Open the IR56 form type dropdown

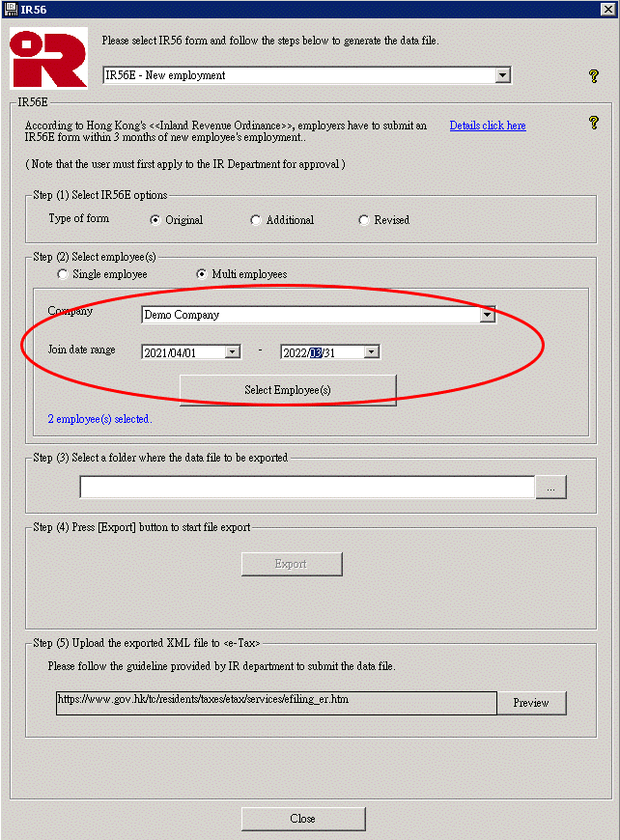click(501, 75)
